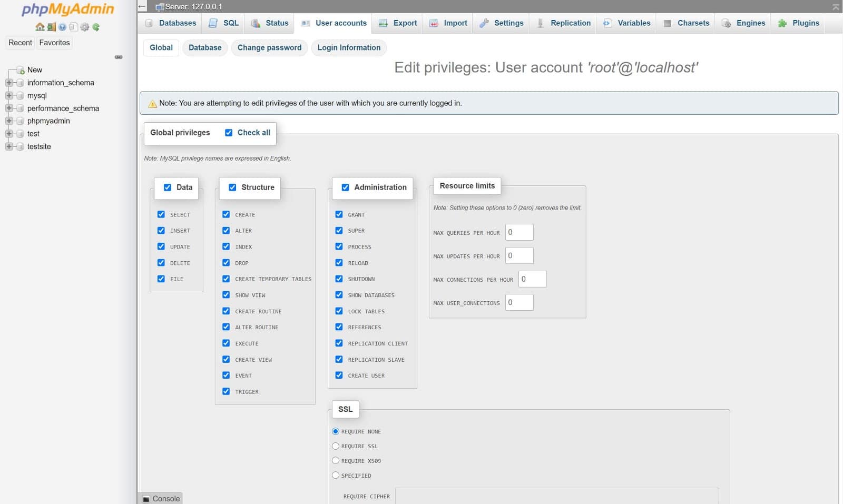Click the Check all privileges toggle

point(228,132)
